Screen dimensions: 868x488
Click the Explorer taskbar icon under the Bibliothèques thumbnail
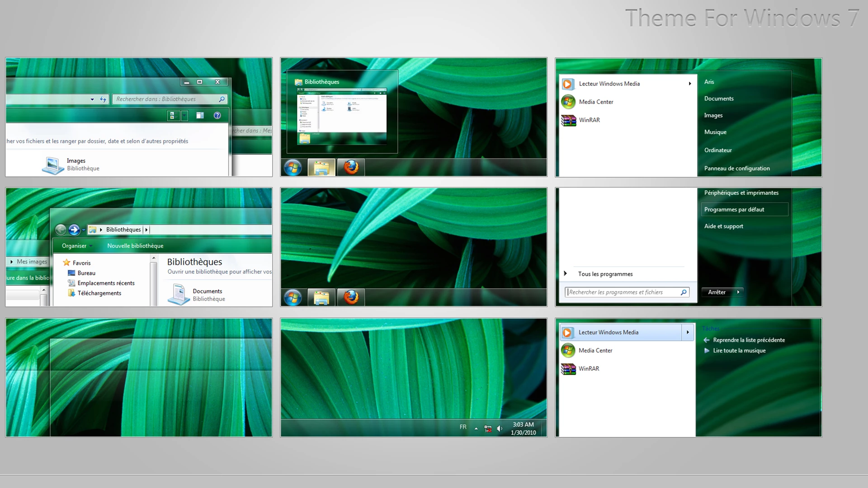[x=321, y=168]
